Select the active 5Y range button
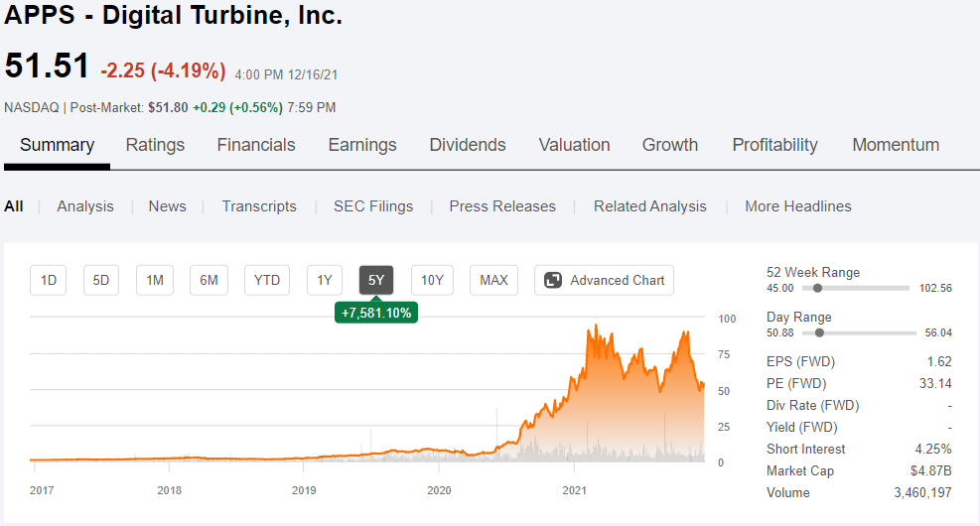The height and width of the screenshot is (526, 980). point(376,280)
